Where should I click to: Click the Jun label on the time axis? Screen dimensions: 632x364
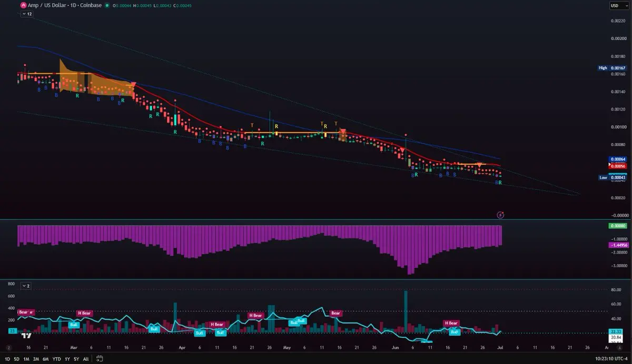(396, 348)
